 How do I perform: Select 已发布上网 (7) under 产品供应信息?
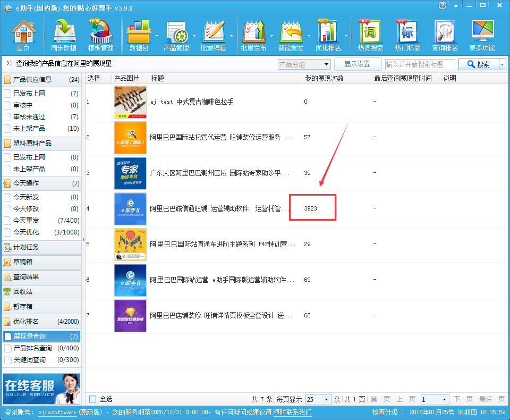tap(41, 94)
